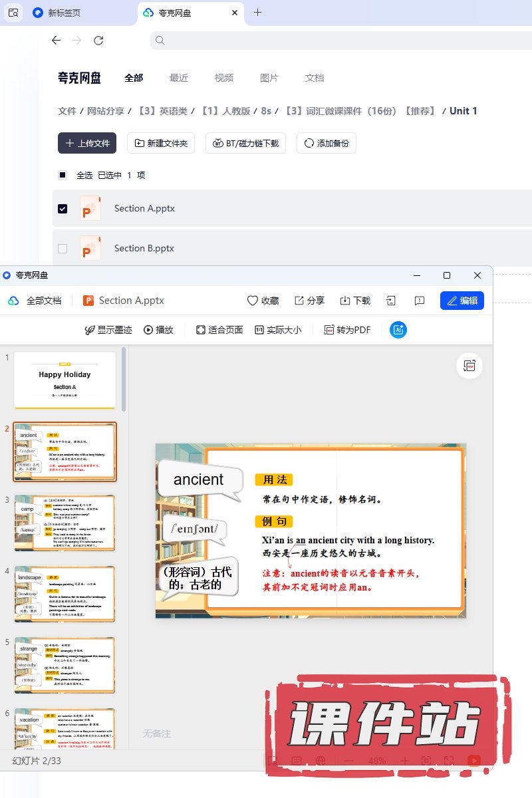Go back using the browser back arrow
532x798 pixels.
tap(56, 41)
